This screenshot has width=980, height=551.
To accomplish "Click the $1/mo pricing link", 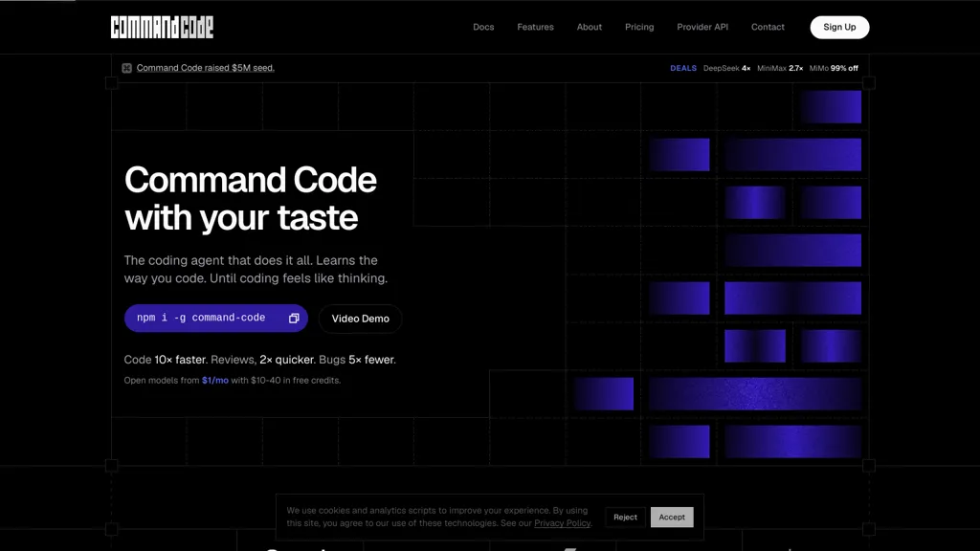I will tap(215, 381).
